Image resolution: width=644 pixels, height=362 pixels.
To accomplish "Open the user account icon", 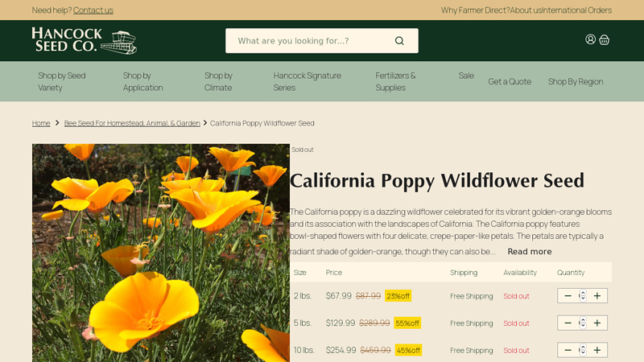I will [x=590, y=39].
